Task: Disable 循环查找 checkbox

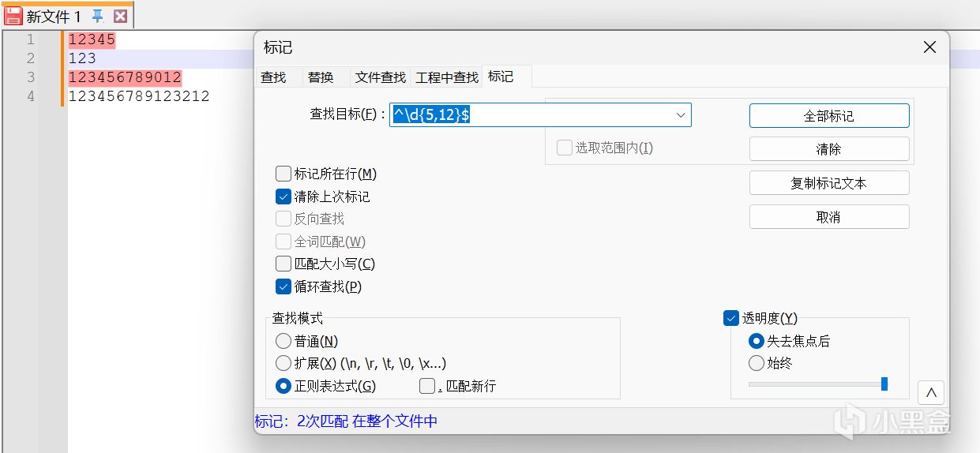Action: 283,286
